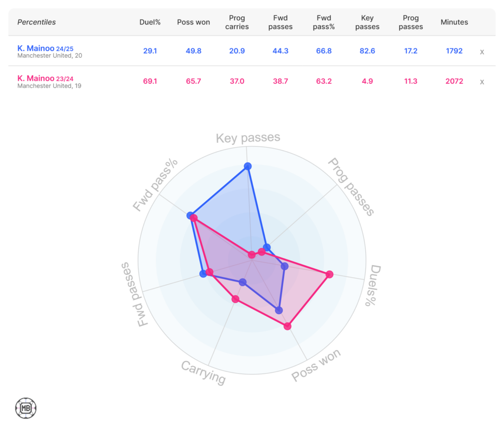The image size is (504, 441).
Task: Click the blue Key passes radar point
Action: (x=248, y=166)
